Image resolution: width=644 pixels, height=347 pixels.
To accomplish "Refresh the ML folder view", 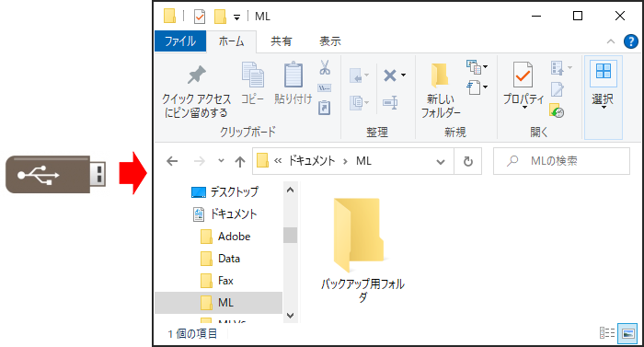I will pyautogui.click(x=467, y=161).
